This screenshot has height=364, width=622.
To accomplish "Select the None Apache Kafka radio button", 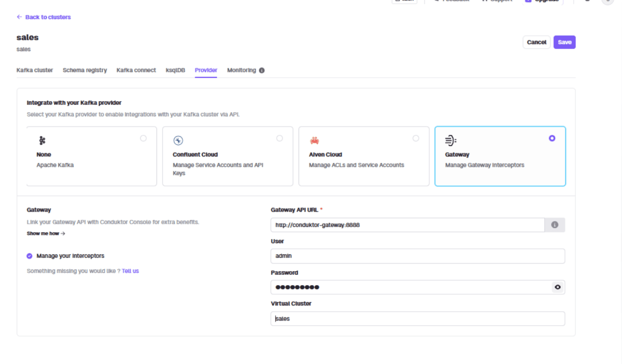I will tap(143, 138).
